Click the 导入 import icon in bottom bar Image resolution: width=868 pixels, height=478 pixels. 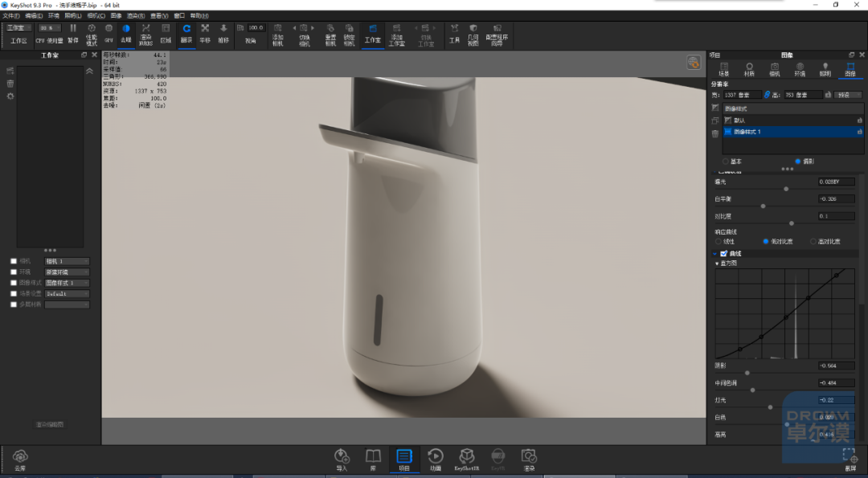pos(342,460)
